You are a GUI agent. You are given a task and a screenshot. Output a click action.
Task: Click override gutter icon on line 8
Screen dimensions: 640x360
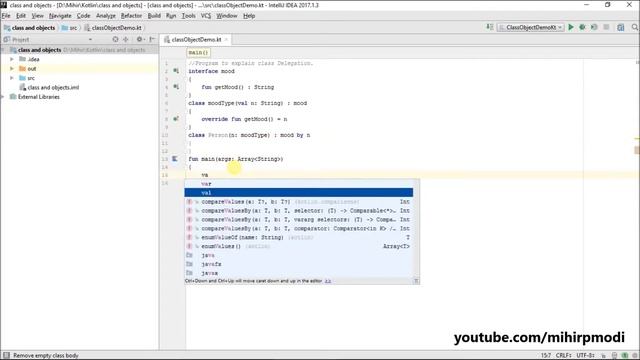pyautogui.click(x=176, y=119)
